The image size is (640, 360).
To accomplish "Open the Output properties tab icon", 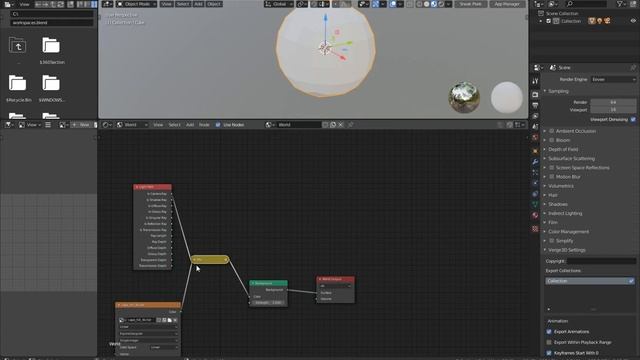I will [x=535, y=106].
